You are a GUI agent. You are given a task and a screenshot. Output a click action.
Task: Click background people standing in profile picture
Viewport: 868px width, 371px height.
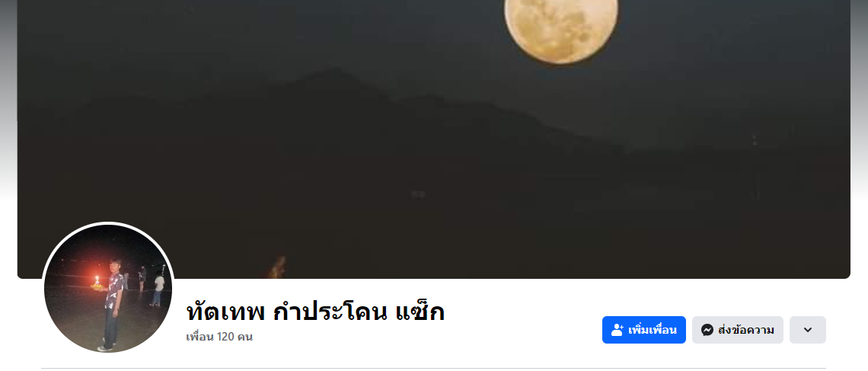[151, 286]
